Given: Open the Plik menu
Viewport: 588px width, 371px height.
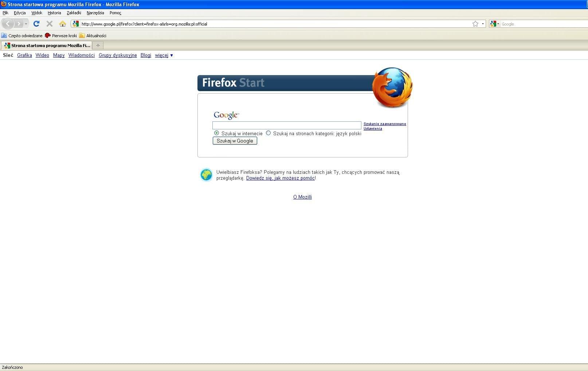Looking at the screenshot, I should click(x=5, y=13).
